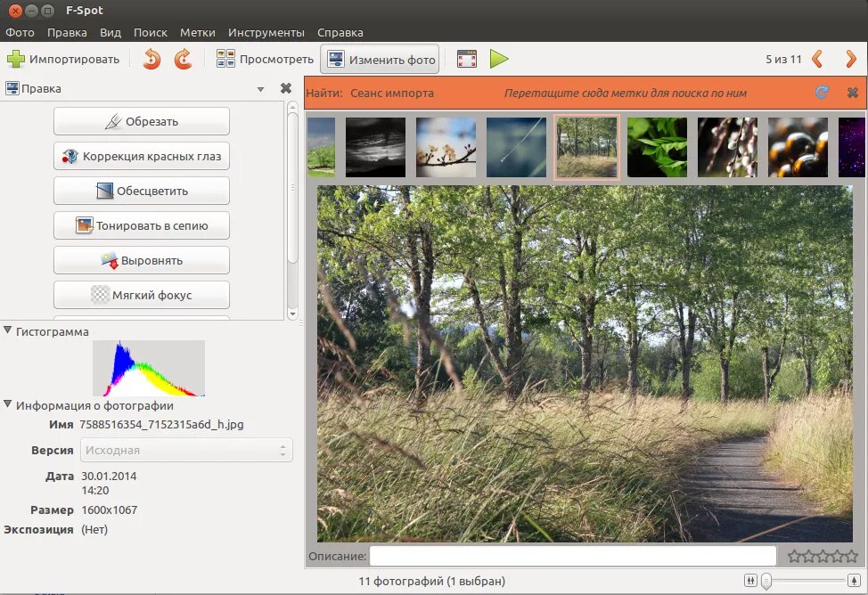Set rating to three stars
This screenshot has height=595, width=868.
coord(823,556)
